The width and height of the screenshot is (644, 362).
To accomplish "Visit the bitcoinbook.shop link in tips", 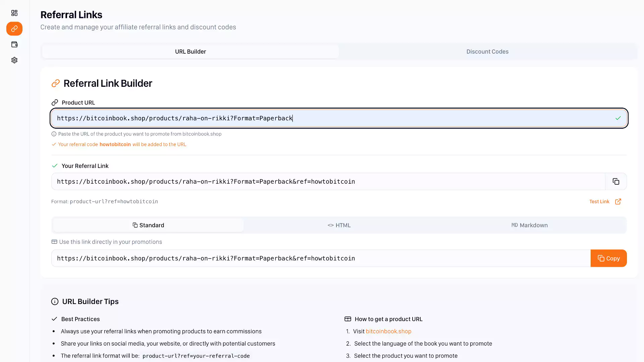I will tap(388, 331).
